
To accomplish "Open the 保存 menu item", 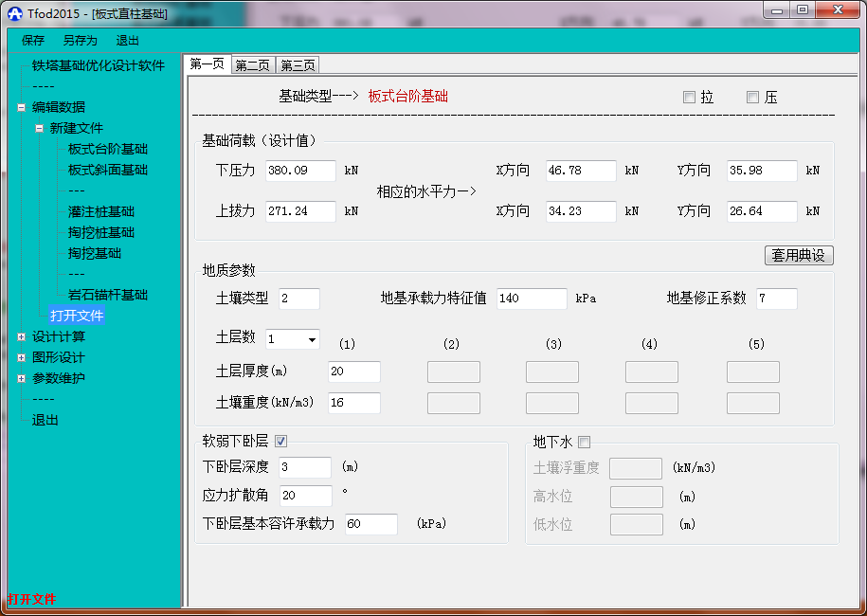I will 33,41.
